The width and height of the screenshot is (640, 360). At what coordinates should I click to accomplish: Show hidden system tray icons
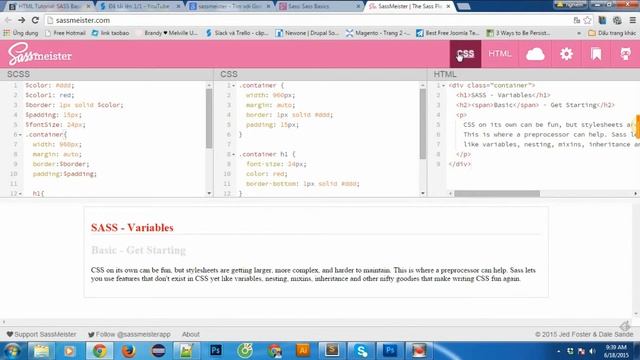pyautogui.click(x=559, y=351)
